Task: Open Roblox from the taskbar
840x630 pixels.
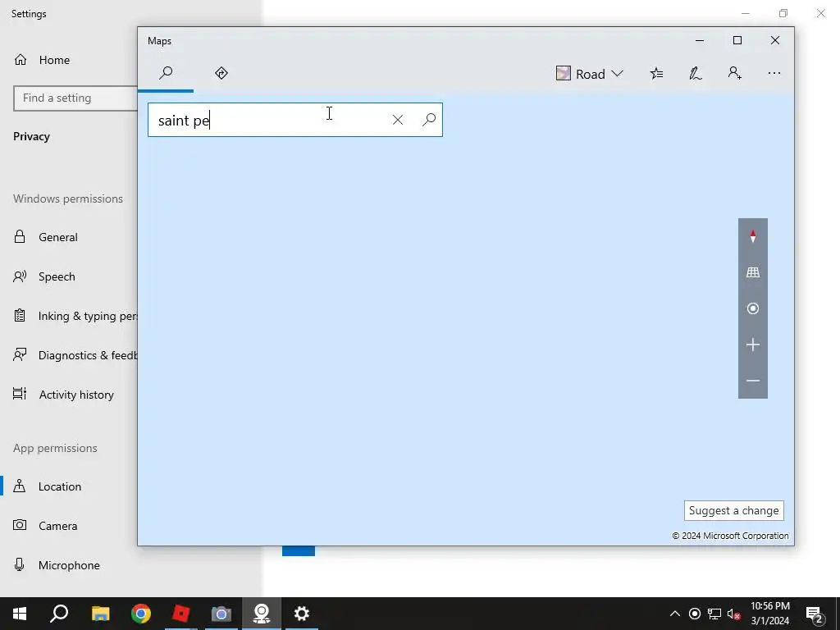Action: [x=181, y=614]
